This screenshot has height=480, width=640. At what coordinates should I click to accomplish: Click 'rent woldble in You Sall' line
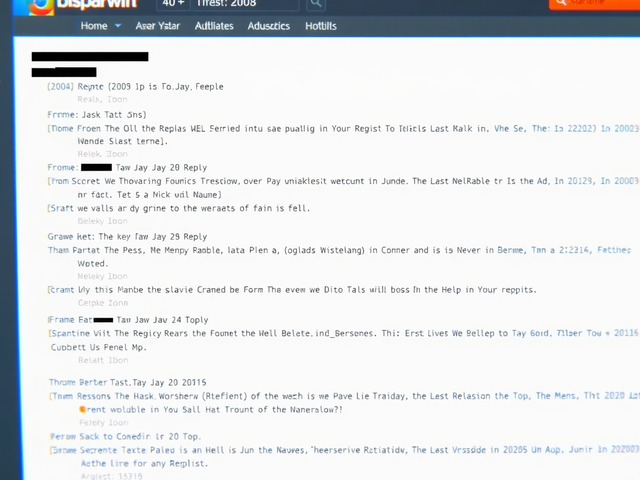pos(211,409)
